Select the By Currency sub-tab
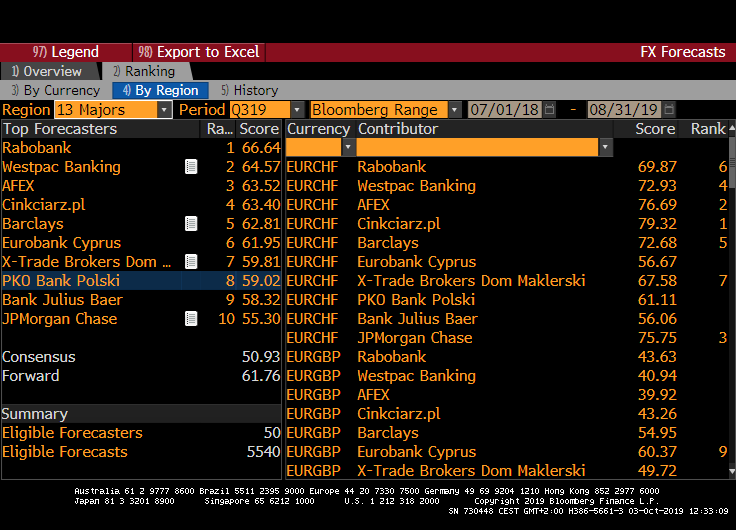This screenshot has width=736, height=530. tap(55, 90)
